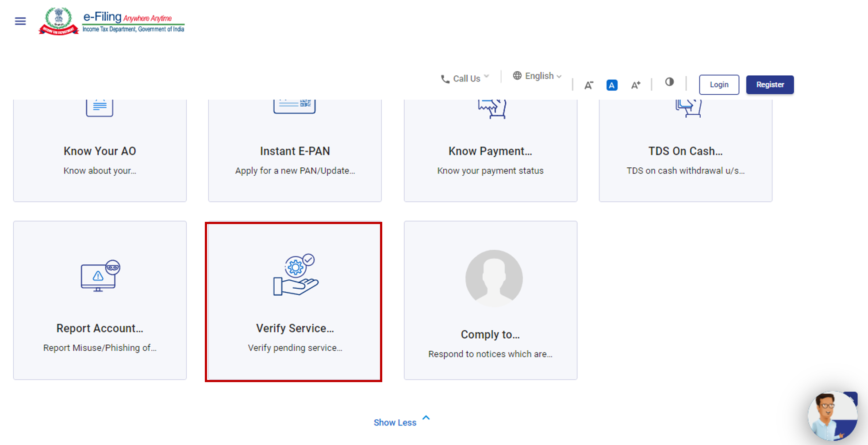The image size is (868, 445).
Task: Click the Verify pending service description text
Action: pyautogui.click(x=295, y=348)
